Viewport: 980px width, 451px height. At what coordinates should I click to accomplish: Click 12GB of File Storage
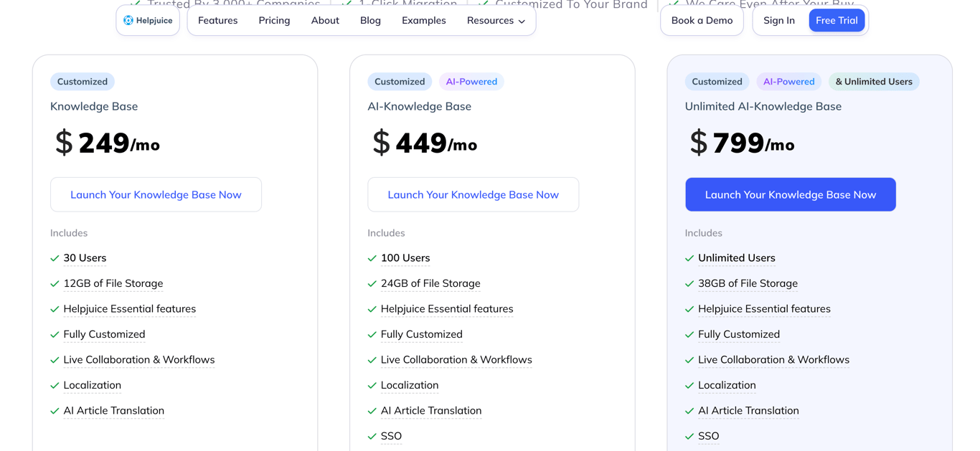pos(113,283)
